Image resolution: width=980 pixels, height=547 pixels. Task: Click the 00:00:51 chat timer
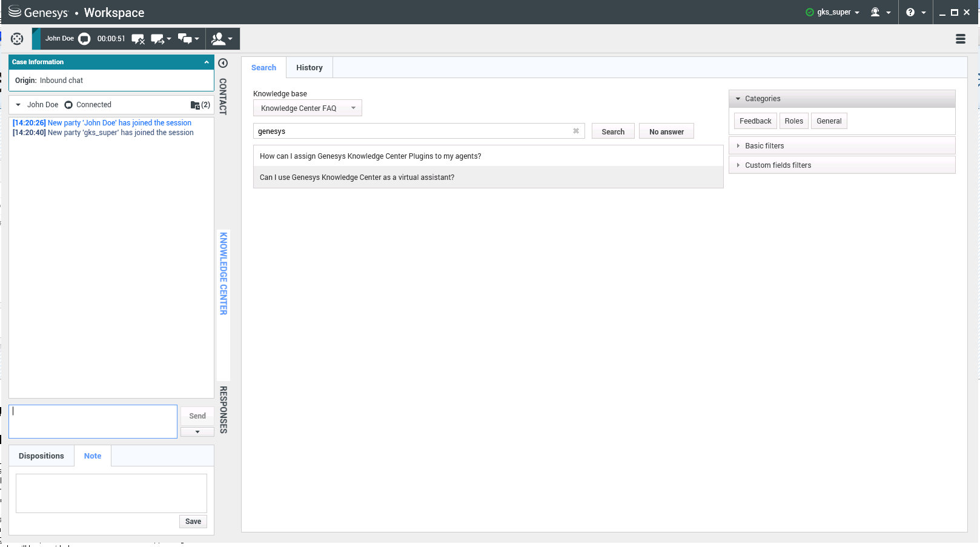[111, 39]
